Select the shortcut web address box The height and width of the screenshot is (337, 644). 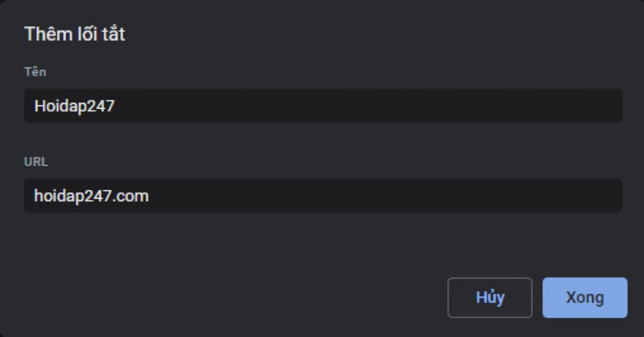point(323,196)
